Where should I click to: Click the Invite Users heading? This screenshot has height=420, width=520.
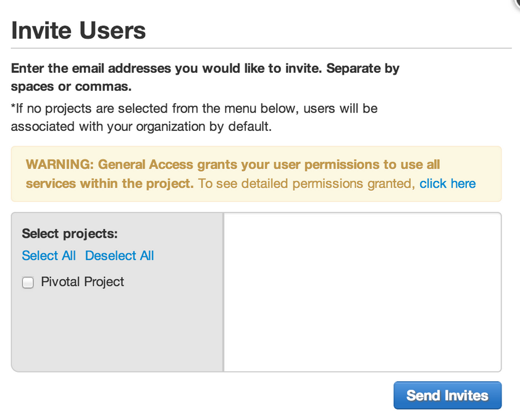tap(78, 30)
